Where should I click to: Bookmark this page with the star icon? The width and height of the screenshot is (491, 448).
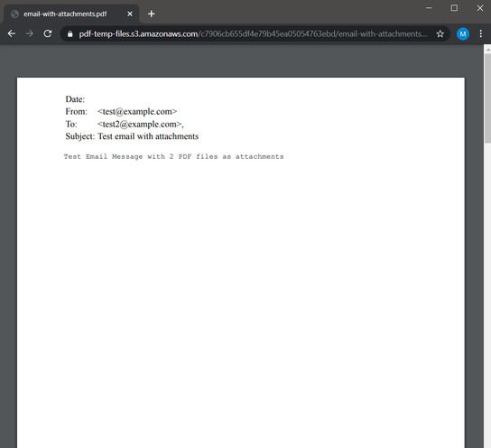[x=440, y=33]
